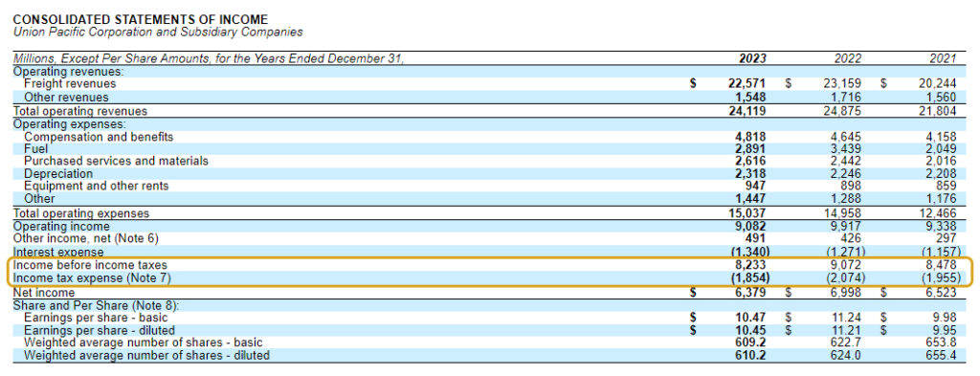Viewport: 980px width, 376px height.
Task: Click Total operating revenues value 21,804
Action: click(938, 111)
